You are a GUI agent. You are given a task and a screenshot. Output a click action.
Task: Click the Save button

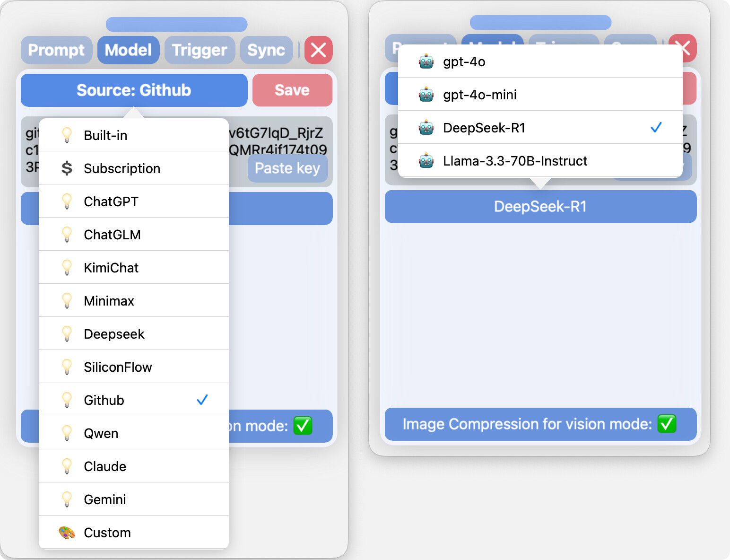292,90
